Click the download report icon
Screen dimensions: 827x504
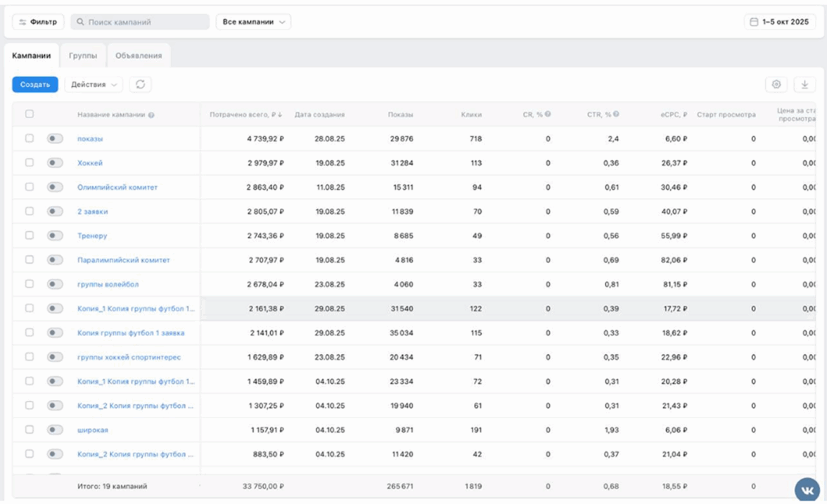click(804, 84)
